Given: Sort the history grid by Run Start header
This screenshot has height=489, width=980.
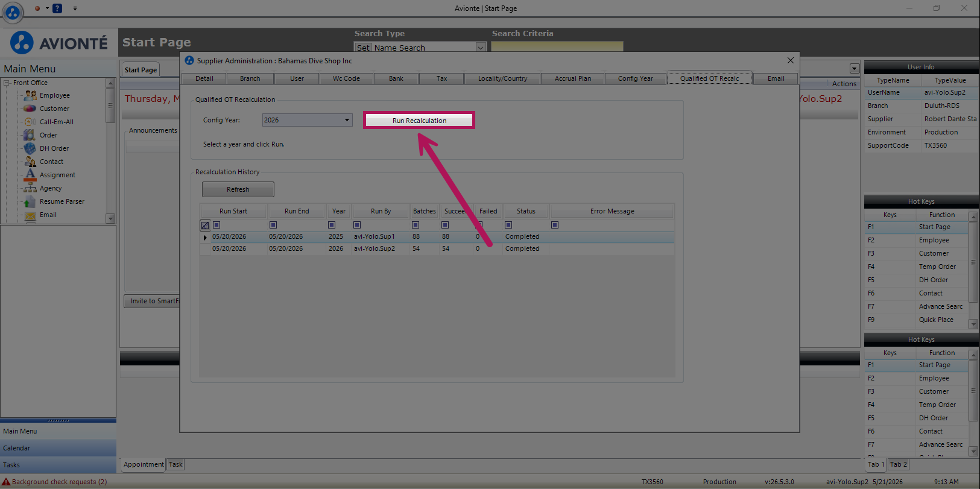Looking at the screenshot, I should pos(233,211).
